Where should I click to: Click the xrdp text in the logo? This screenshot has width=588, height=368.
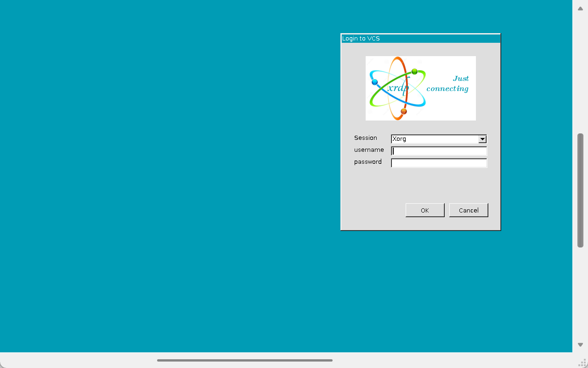tap(398, 88)
